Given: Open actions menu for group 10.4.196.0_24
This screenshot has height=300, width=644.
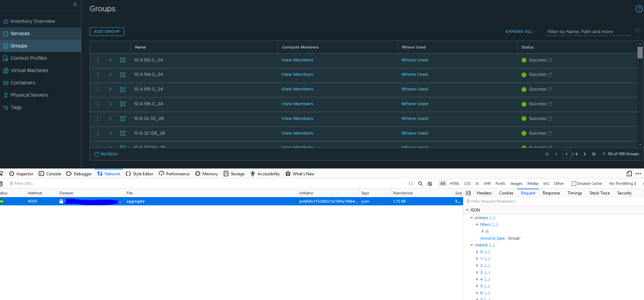Looking at the screenshot, I should [98, 104].
